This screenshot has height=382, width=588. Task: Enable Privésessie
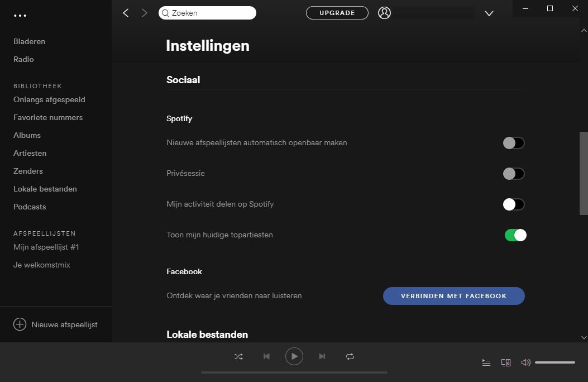coord(513,173)
